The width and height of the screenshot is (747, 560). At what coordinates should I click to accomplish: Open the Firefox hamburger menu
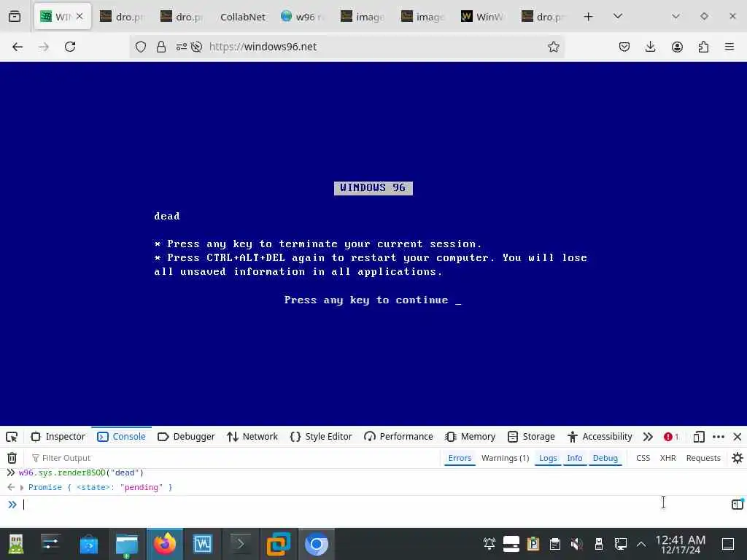729,47
